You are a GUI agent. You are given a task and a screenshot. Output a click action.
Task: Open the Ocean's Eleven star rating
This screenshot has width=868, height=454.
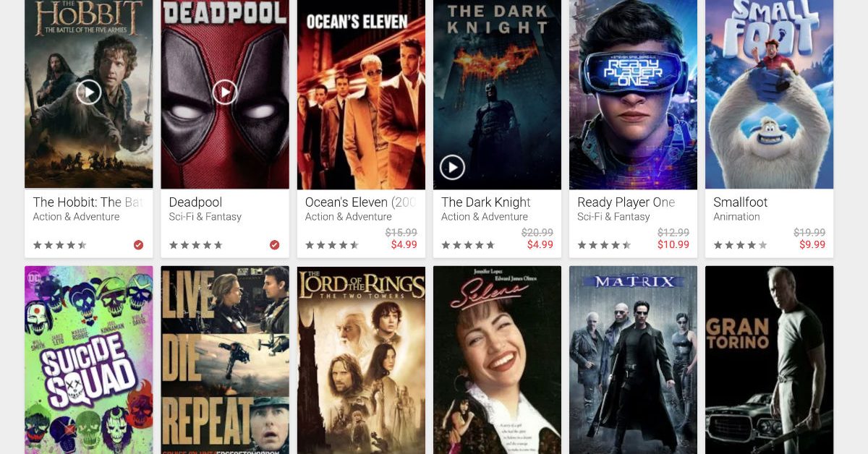[x=332, y=245]
